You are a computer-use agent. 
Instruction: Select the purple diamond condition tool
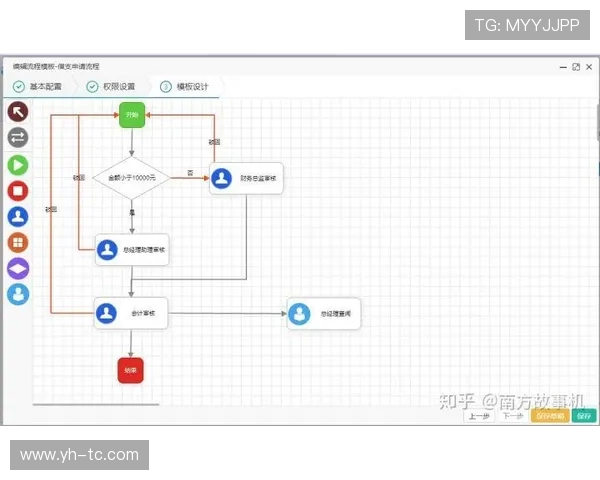point(18,268)
